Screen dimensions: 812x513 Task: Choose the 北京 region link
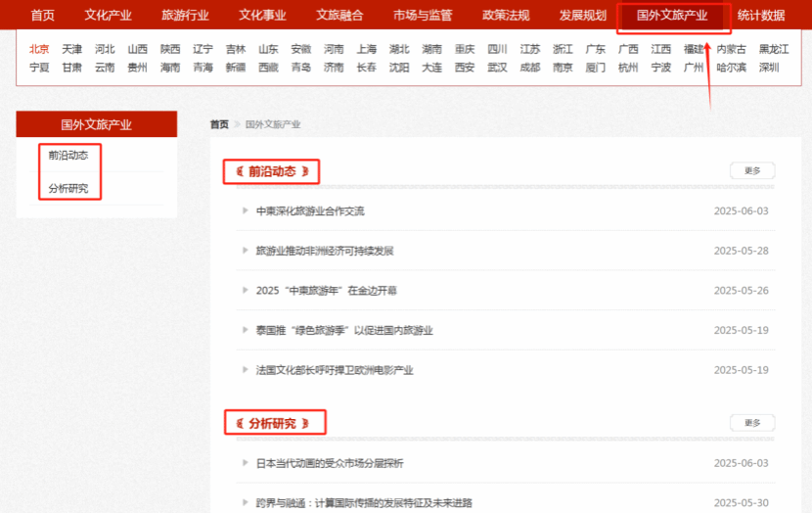click(39, 49)
